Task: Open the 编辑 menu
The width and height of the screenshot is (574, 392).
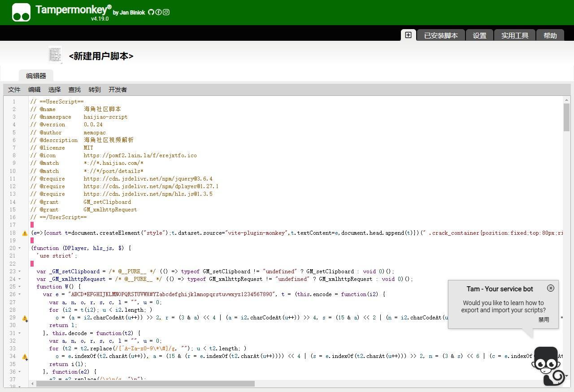Action: pyautogui.click(x=35, y=90)
